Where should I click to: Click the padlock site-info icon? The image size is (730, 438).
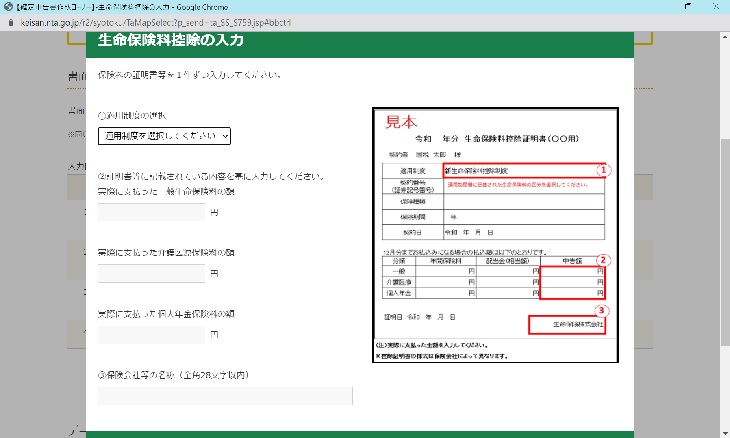click(x=10, y=22)
